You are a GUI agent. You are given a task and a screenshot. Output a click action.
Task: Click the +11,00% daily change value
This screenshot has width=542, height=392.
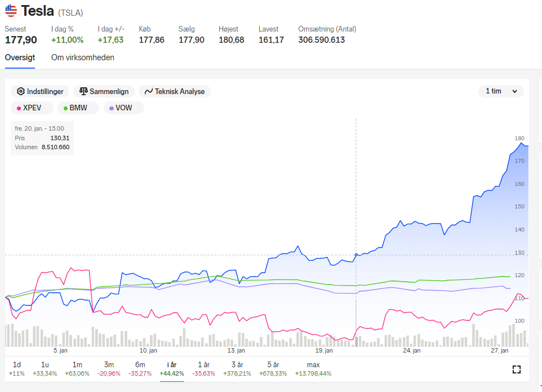[x=68, y=40]
